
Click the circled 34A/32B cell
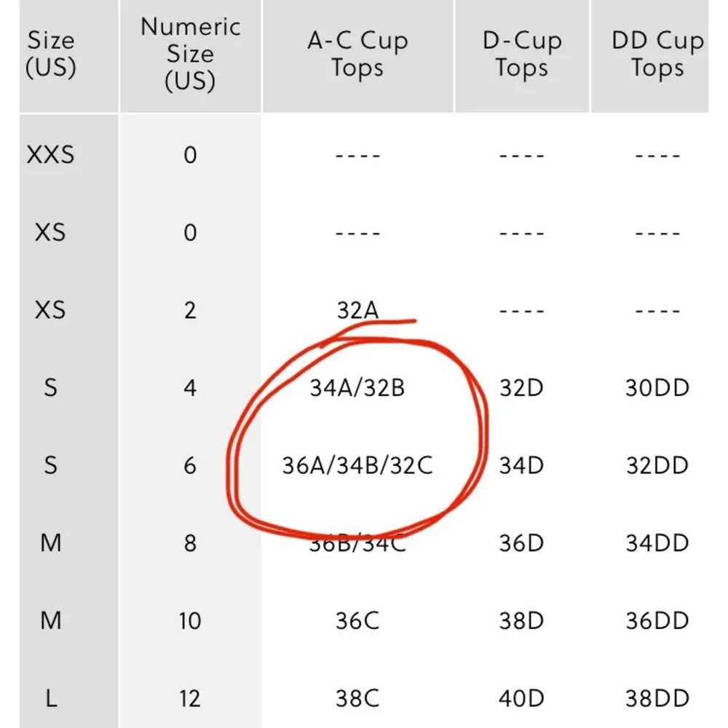tap(357, 388)
